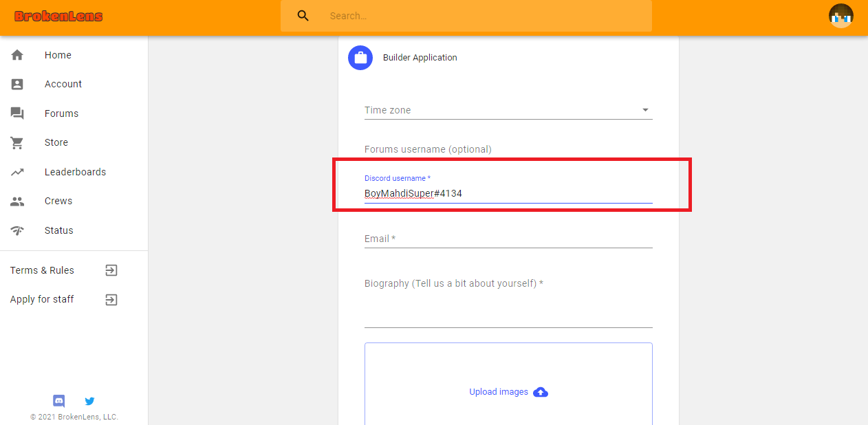Click the search magnifier icon

(x=303, y=16)
